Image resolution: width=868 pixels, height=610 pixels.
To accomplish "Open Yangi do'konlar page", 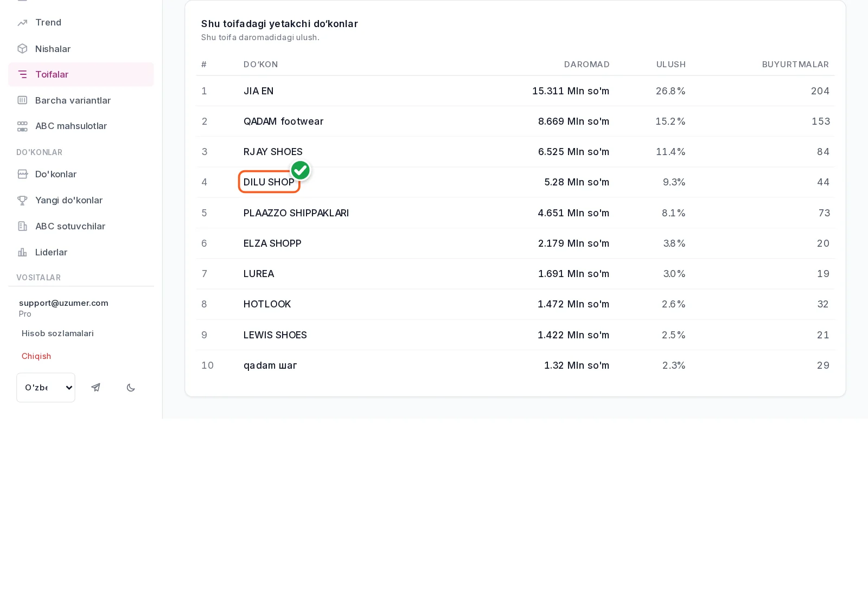I will pyautogui.click(x=81, y=200).
